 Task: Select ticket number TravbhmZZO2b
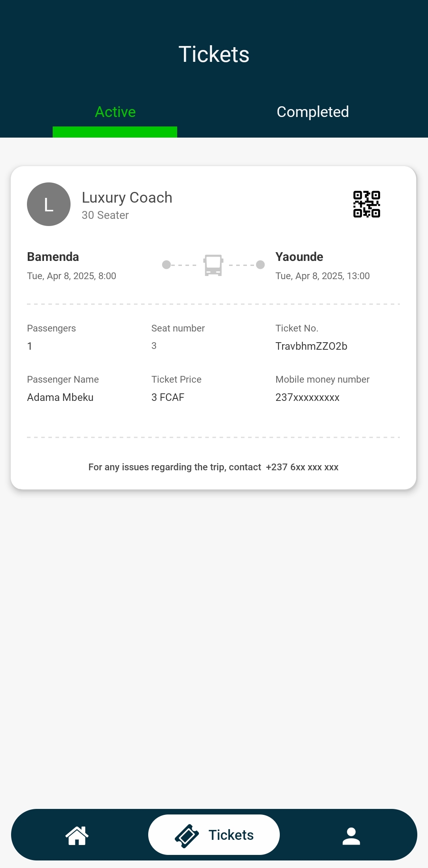311,346
